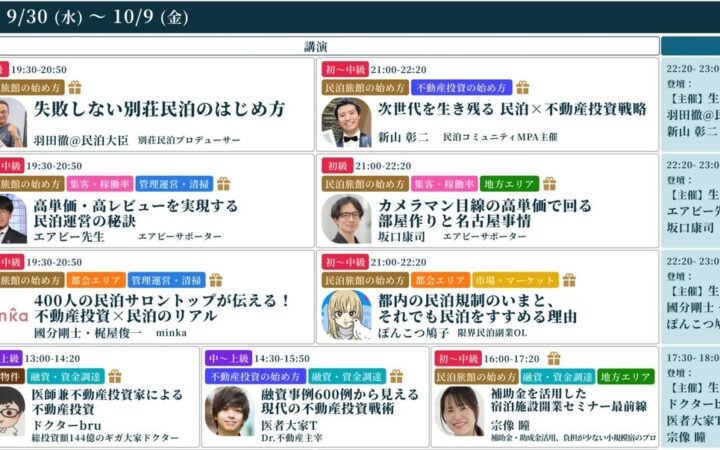The height and width of the screenshot is (450, 720).
Task: Click gift icon on 失敗しない別荘民泊 card
Action: 75,87
